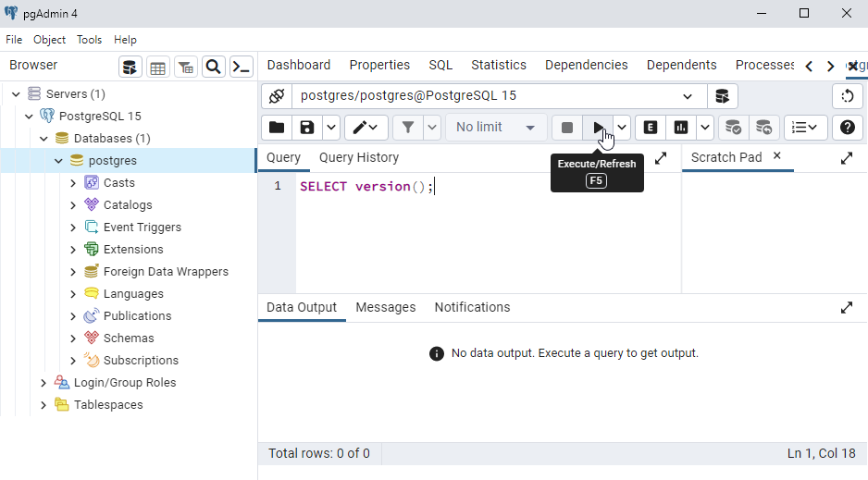Launch PSQL Tool terminal icon
868x480 pixels.
click(x=241, y=67)
